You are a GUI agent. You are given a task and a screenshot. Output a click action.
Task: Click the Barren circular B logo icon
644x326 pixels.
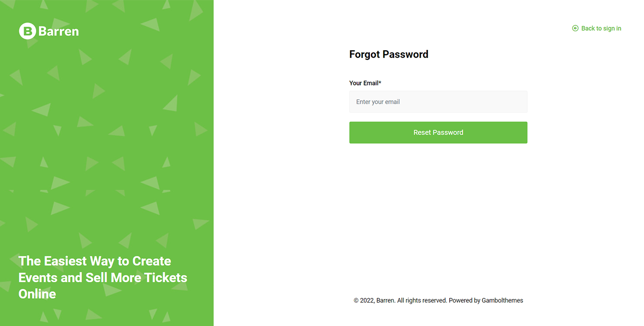(27, 31)
